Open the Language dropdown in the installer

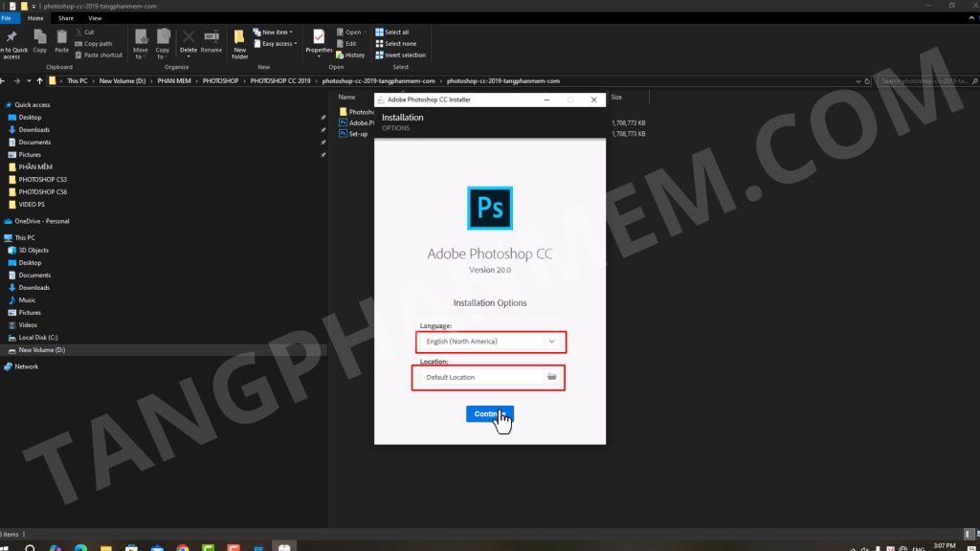pyautogui.click(x=551, y=341)
